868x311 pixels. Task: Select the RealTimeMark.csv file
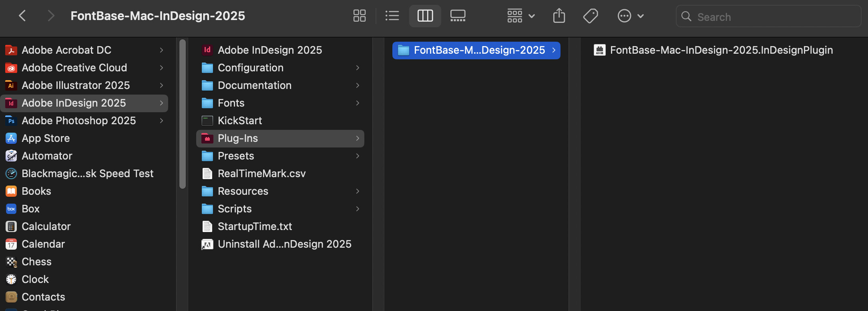[280, 174]
